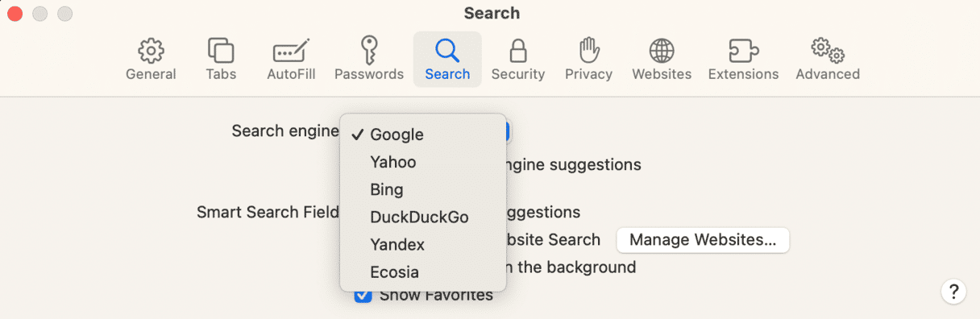Click the red close window button

pyautogui.click(x=15, y=14)
